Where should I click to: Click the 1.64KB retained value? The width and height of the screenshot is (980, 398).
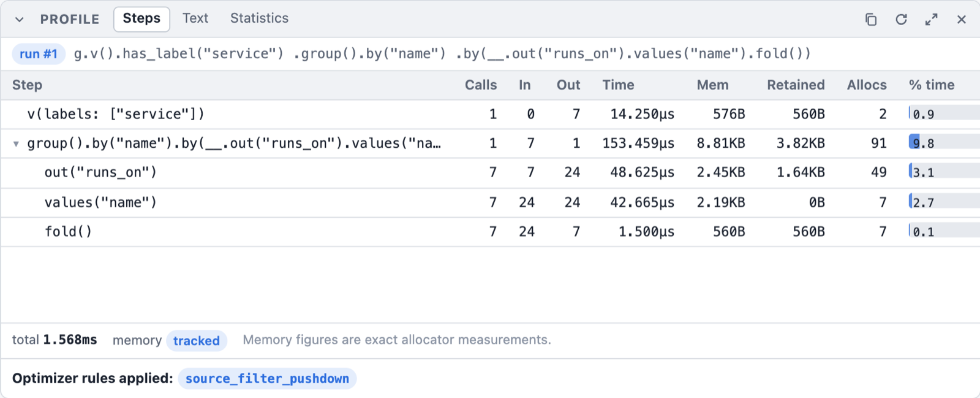[x=801, y=172]
